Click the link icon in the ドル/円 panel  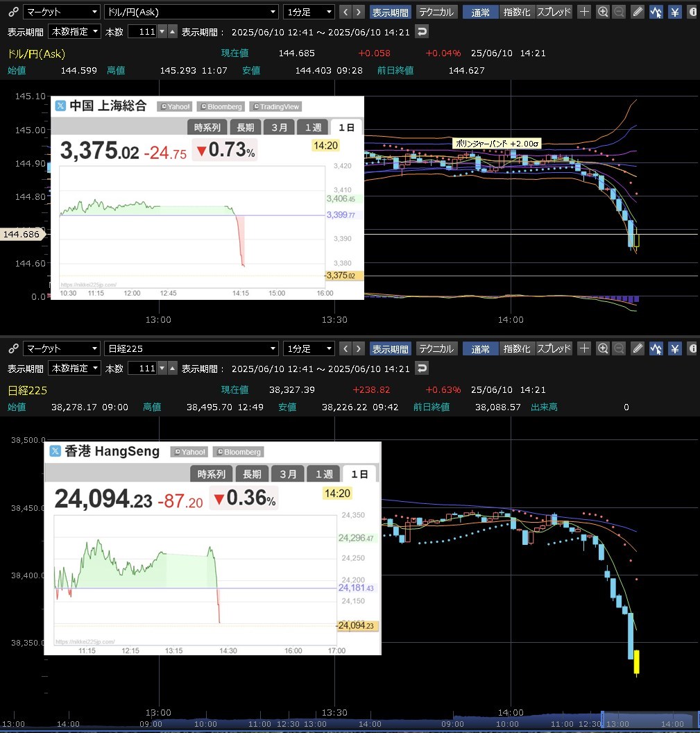pyautogui.click(x=14, y=12)
